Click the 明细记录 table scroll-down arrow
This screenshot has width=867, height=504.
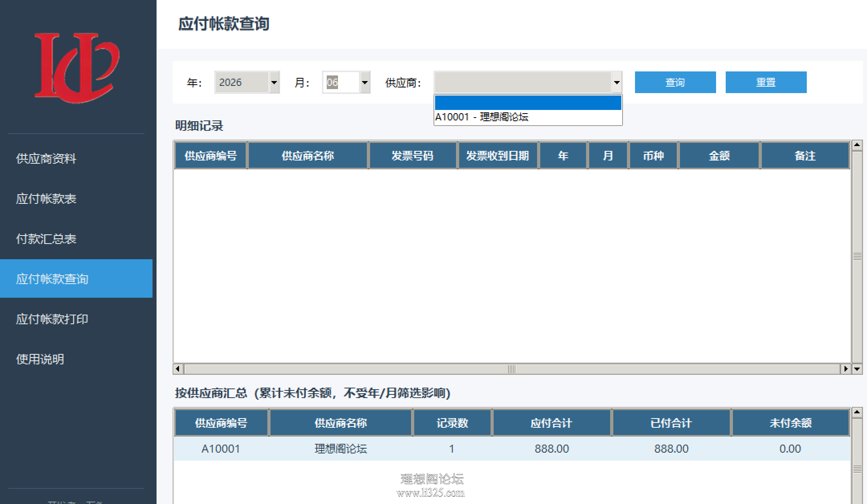(x=857, y=369)
